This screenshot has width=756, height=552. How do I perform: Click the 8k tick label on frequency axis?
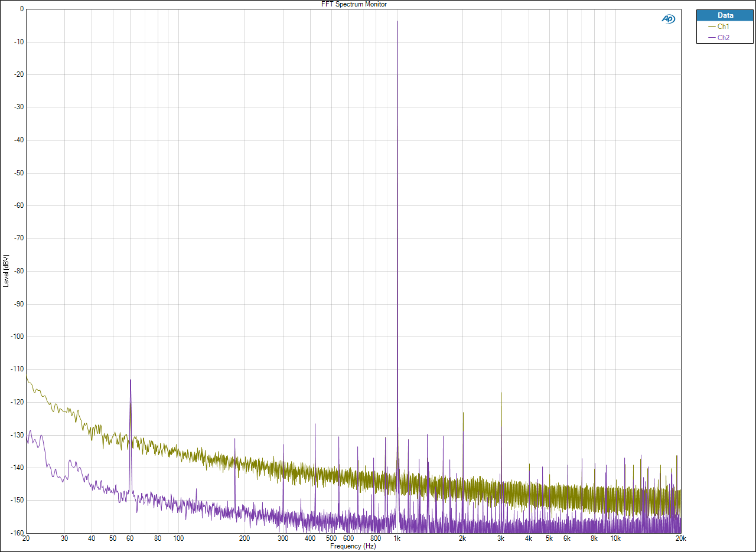[594, 538]
